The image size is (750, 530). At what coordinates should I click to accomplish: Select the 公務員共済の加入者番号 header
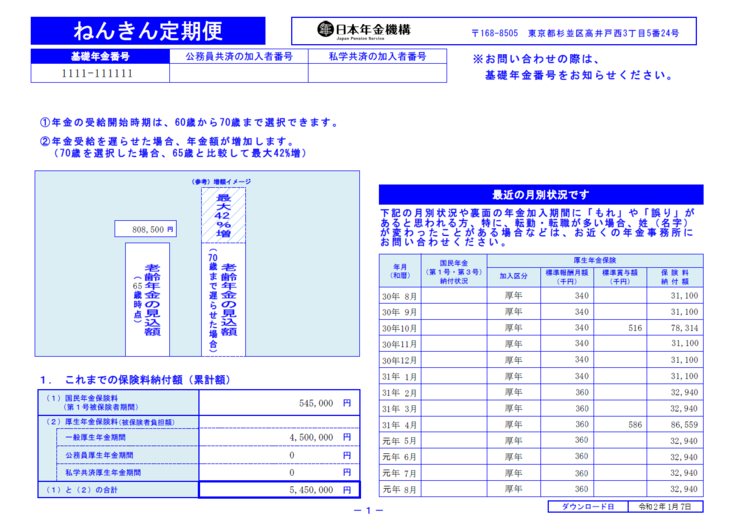(238, 57)
